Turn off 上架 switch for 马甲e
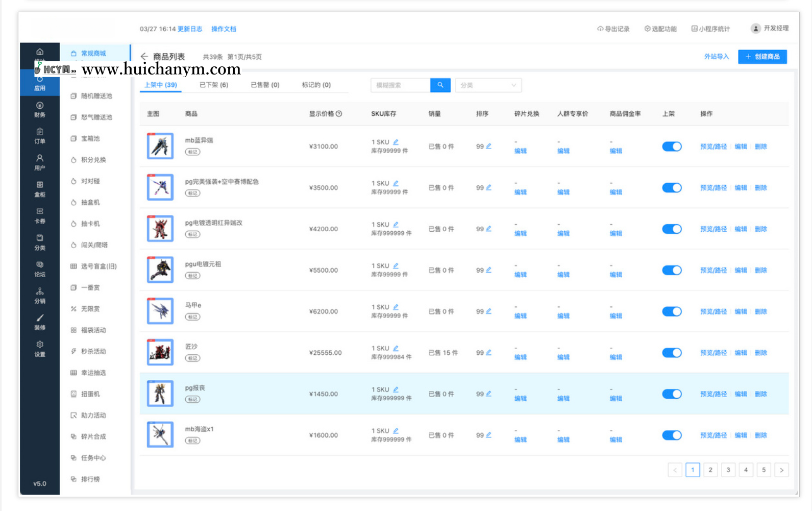 coord(672,311)
